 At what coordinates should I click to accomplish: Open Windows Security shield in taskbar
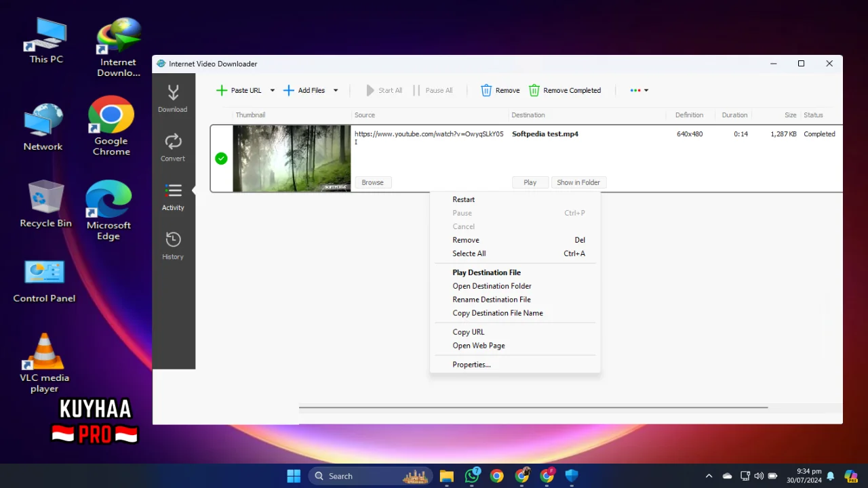pyautogui.click(x=572, y=476)
